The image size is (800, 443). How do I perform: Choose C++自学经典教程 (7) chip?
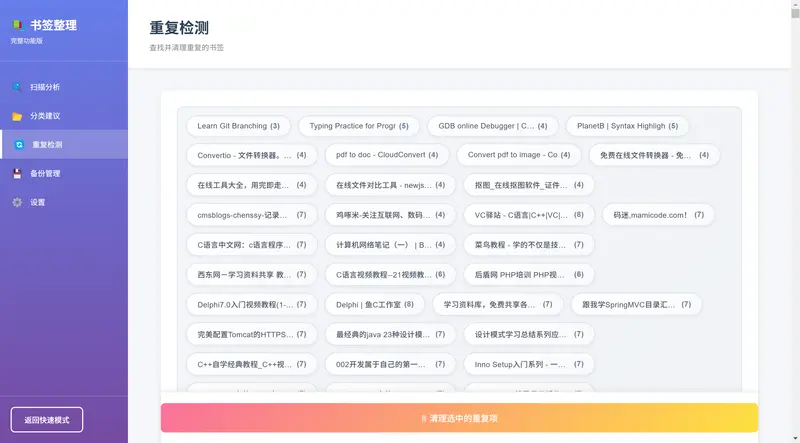coord(252,364)
